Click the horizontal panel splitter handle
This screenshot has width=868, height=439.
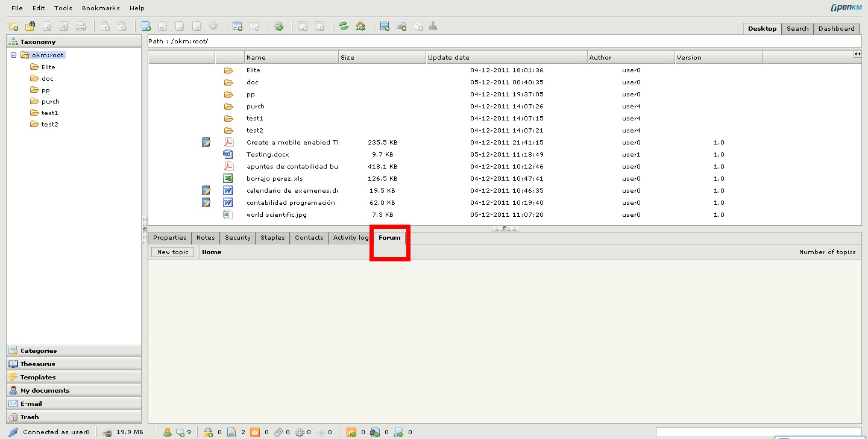(x=505, y=228)
